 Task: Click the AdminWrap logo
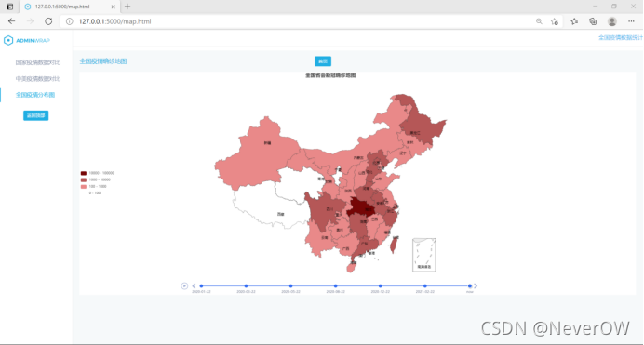(27, 40)
